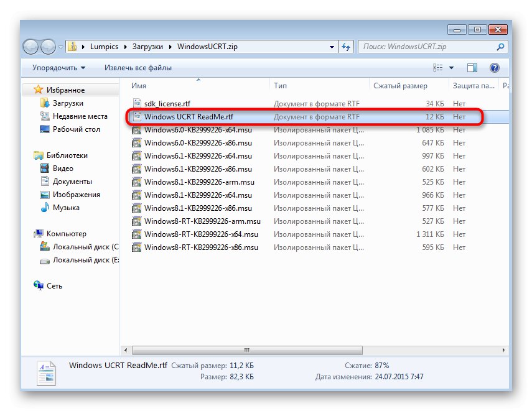Open the Документы library
Image resolution: width=532 pixels, height=411 pixels.
click(72, 182)
